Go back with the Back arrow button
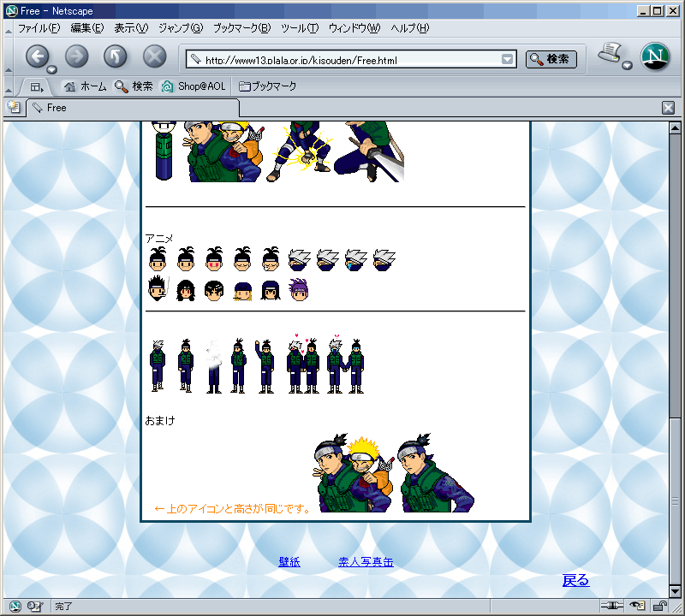The width and height of the screenshot is (685, 616). tap(37, 56)
